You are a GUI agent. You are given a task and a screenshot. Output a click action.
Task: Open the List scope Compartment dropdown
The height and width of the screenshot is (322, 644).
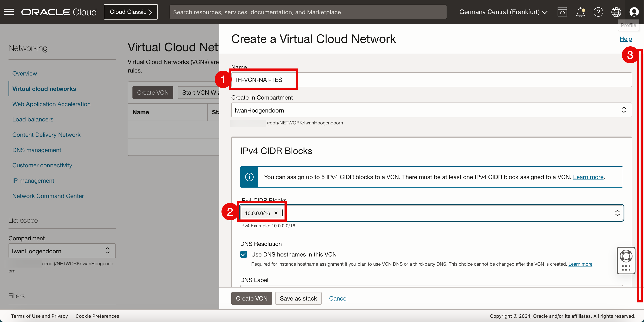pyautogui.click(x=62, y=251)
